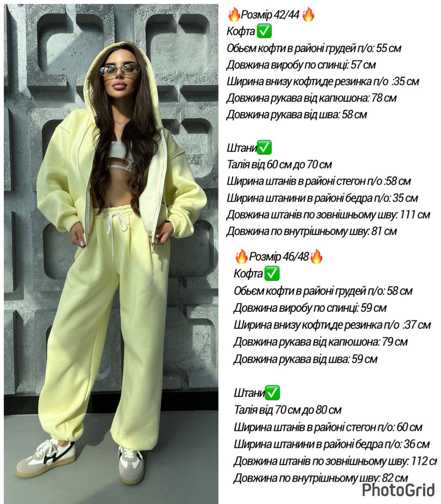Click the Талія від 60 см до 70 см line

(x=279, y=165)
